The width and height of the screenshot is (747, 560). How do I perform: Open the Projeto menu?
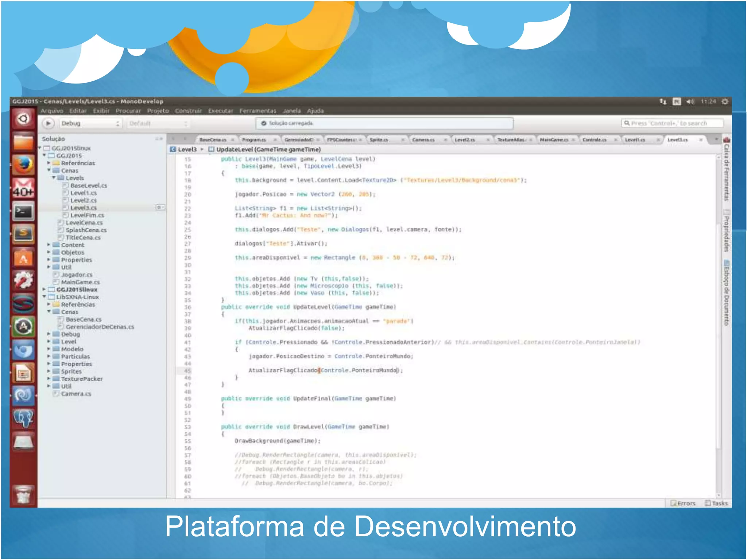click(158, 111)
